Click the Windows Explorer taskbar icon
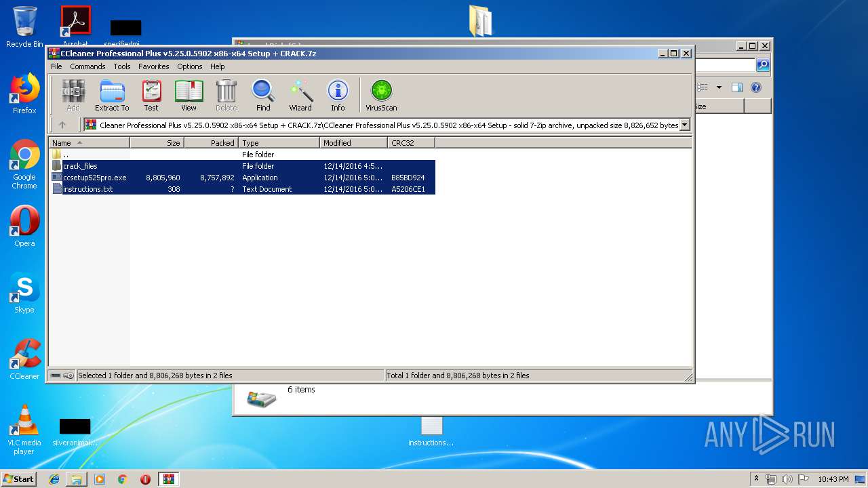Screen dimensions: 868x488 (77, 479)
